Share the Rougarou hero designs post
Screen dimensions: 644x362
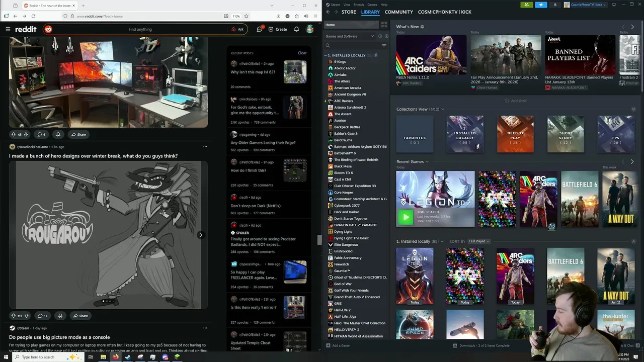(80, 316)
